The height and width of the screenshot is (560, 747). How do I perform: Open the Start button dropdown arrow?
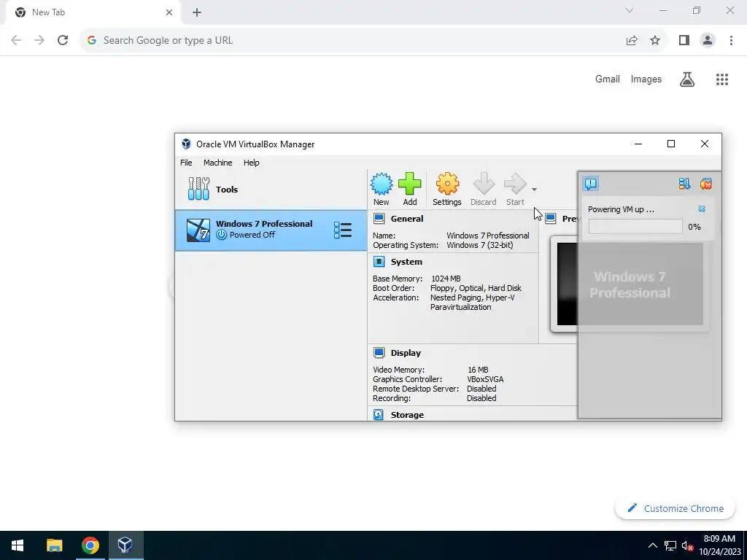pos(534,190)
